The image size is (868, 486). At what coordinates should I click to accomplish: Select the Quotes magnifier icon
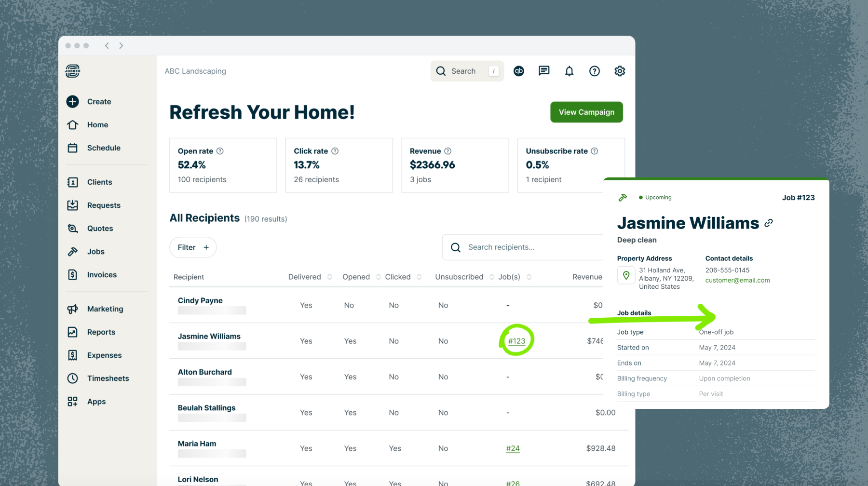pos(72,228)
